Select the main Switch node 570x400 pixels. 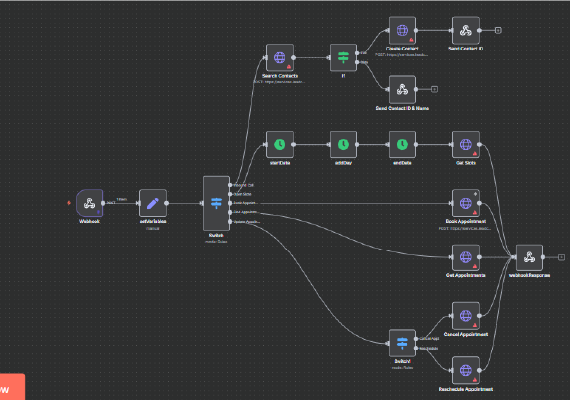pos(216,203)
